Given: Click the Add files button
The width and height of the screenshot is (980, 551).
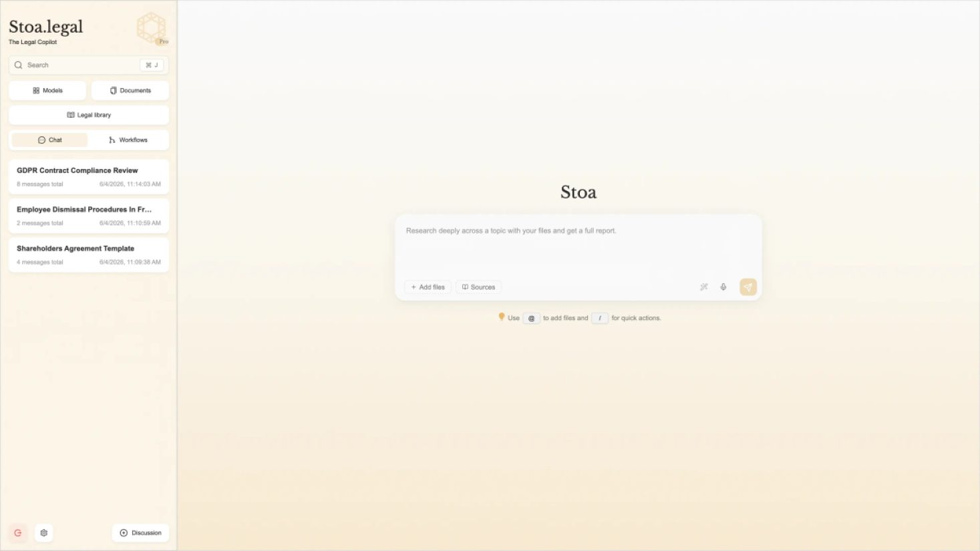Looking at the screenshot, I should pyautogui.click(x=428, y=287).
